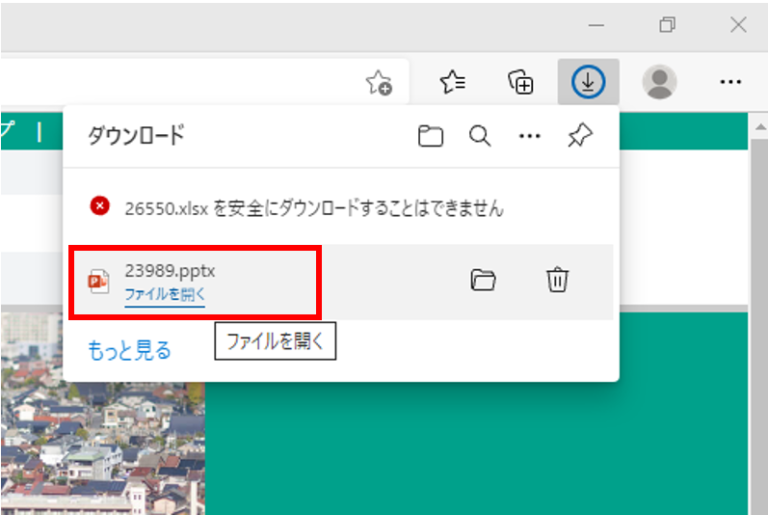Click the add to favorites star icon
The width and height of the screenshot is (768, 515).
[379, 82]
